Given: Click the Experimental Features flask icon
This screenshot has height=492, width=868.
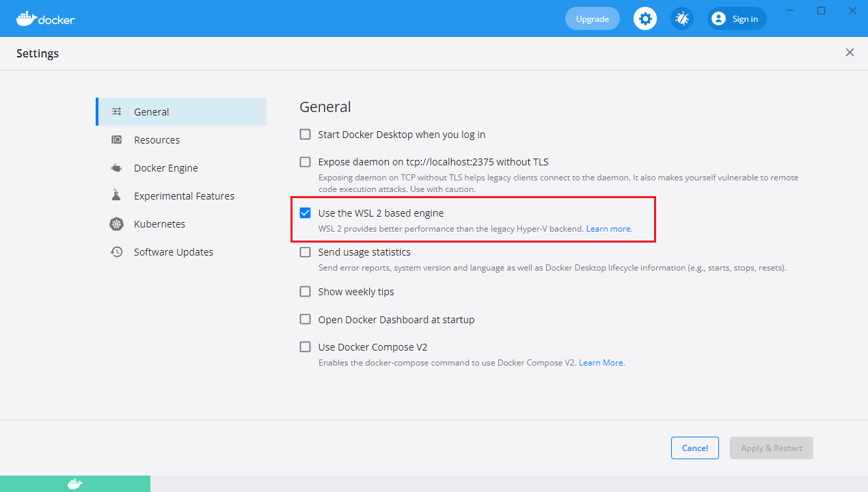Looking at the screenshot, I should pos(117,196).
